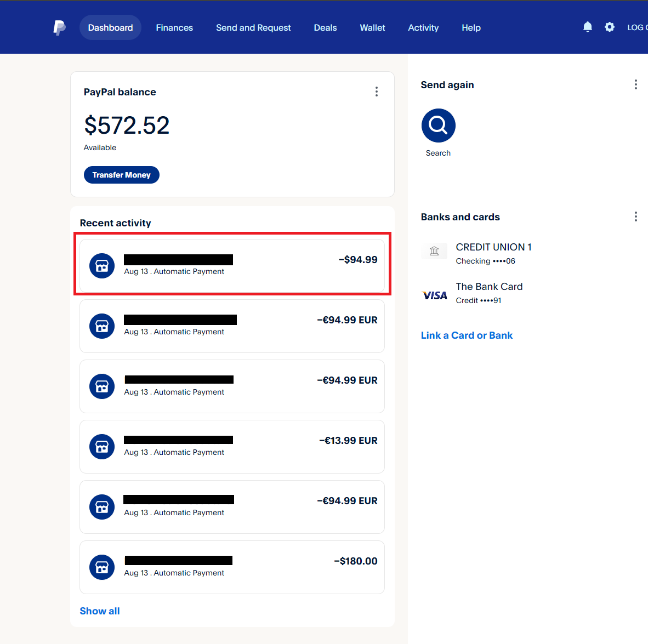The height and width of the screenshot is (644, 648).
Task: Click the bank building icon for CREDIT UNION 1
Action: click(x=434, y=250)
